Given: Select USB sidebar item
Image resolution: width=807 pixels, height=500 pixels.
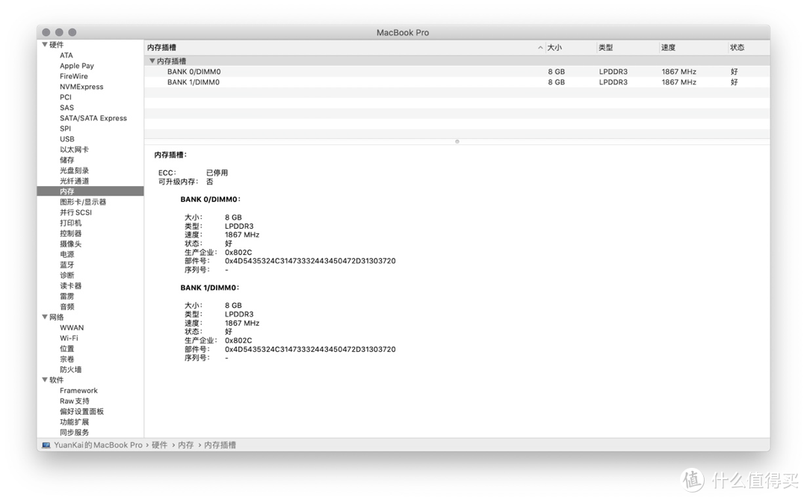Looking at the screenshot, I should (x=67, y=139).
